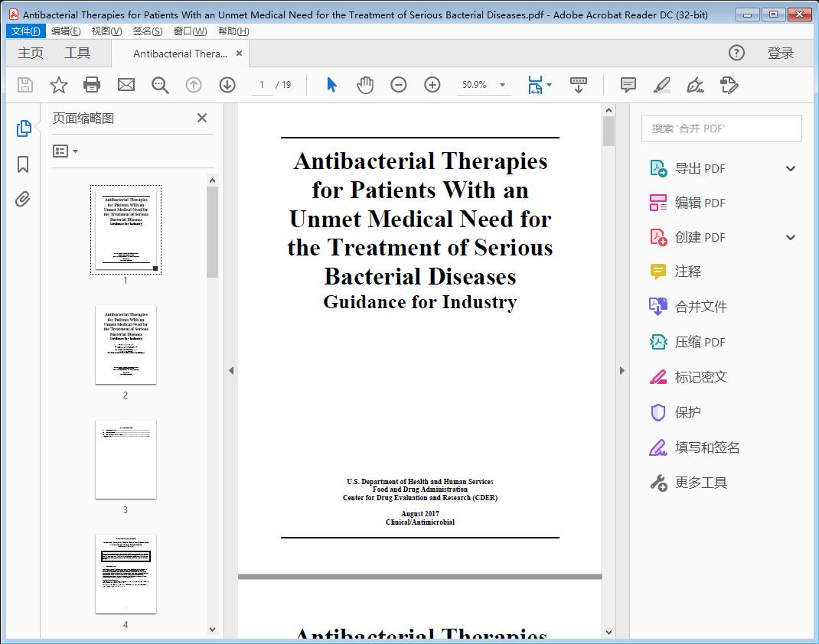Viewport: 819px width, 644px height.
Task: Open Fill & Sign with the pen-nib icon
Action: coord(695,85)
